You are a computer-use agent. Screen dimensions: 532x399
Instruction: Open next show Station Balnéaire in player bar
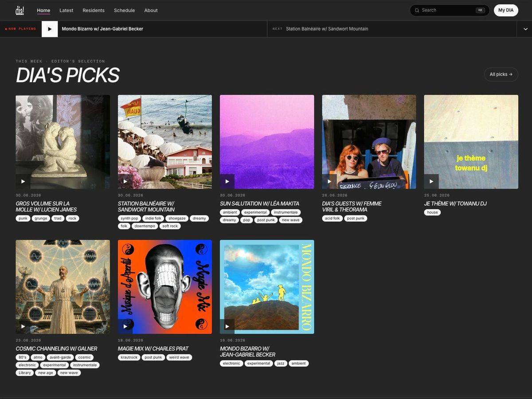[x=327, y=29]
